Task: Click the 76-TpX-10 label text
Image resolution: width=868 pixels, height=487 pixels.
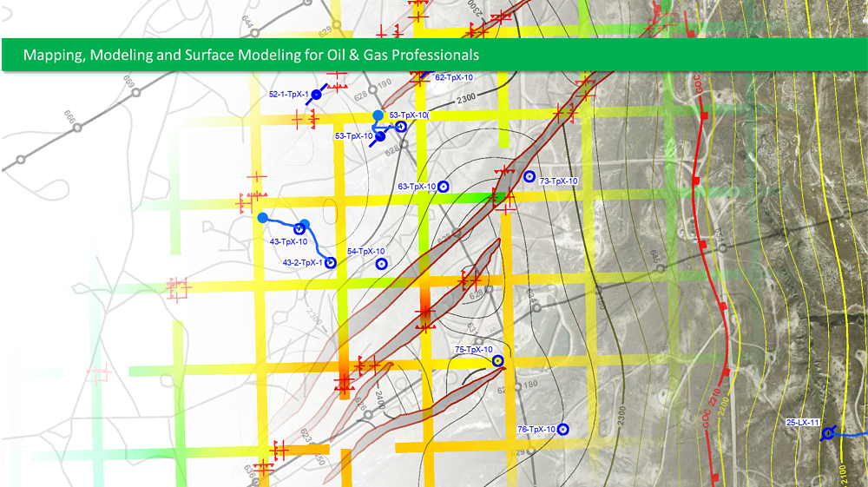Action: click(x=536, y=430)
